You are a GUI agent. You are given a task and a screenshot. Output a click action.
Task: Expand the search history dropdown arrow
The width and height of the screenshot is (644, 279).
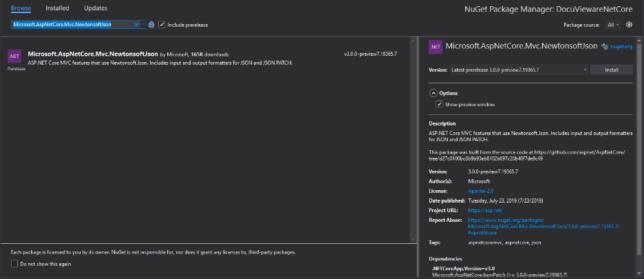pyautogui.click(x=143, y=25)
